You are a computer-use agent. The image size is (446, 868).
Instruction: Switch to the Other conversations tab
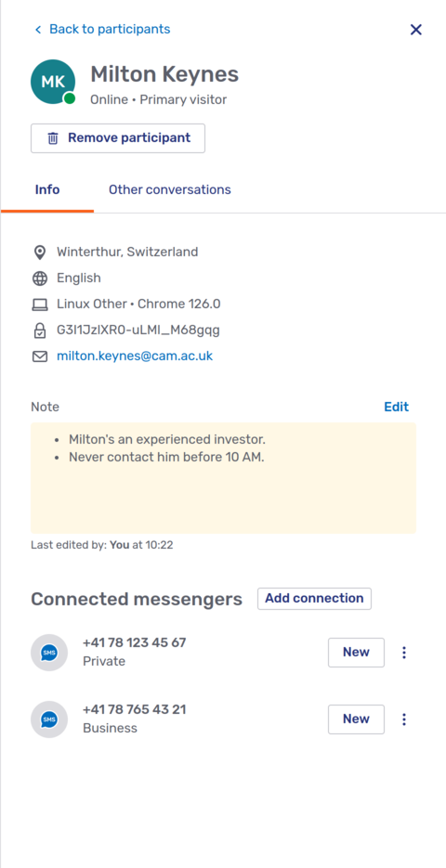(x=169, y=190)
